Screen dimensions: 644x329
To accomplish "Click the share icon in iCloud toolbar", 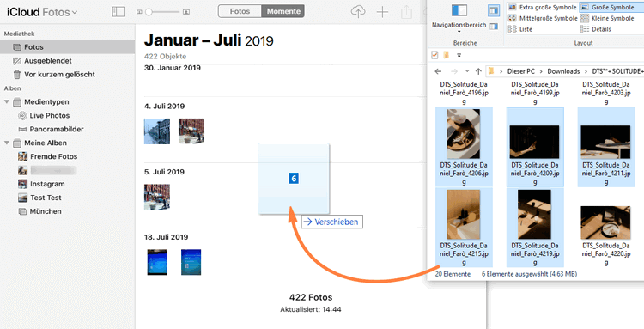I will pos(407,11).
